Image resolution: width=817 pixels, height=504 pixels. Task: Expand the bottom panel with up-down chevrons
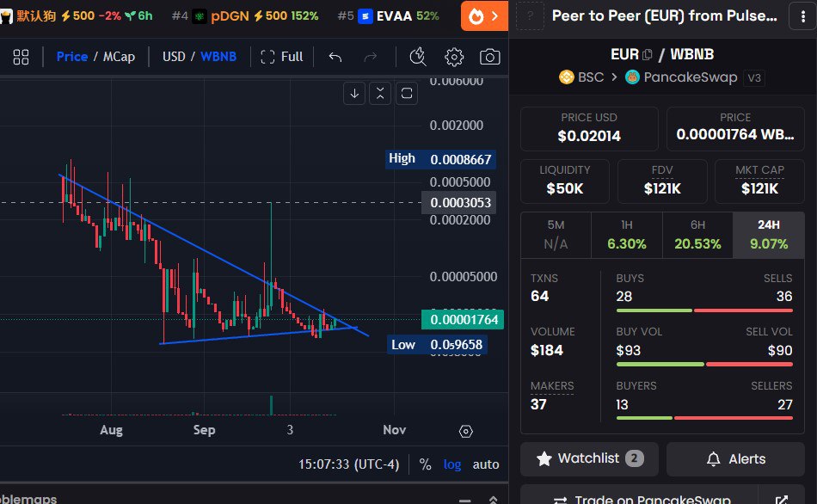(x=493, y=501)
